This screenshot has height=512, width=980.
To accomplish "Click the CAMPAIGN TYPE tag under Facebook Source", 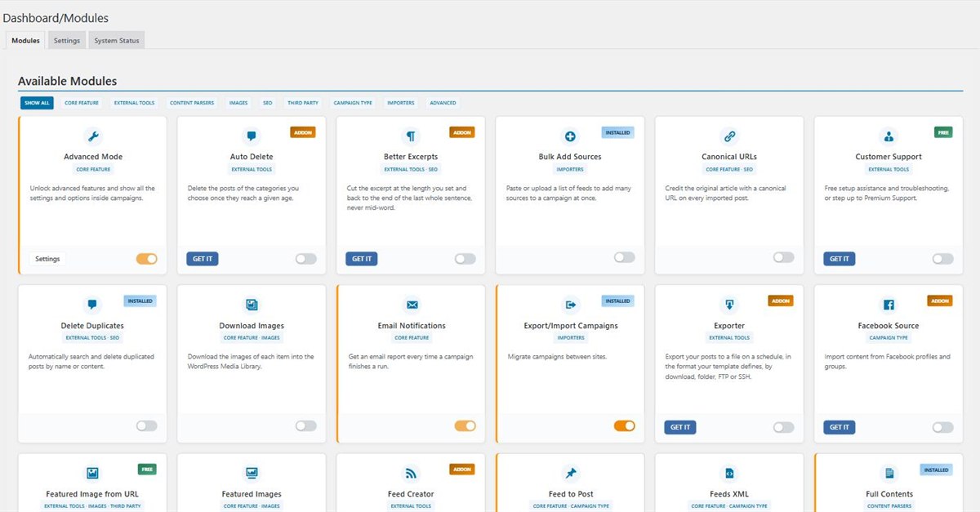I will click(889, 337).
